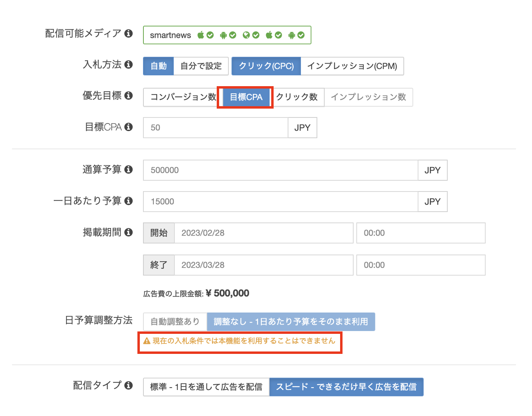Click info icon next to 入札方法
The image size is (532, 416).
128,65
